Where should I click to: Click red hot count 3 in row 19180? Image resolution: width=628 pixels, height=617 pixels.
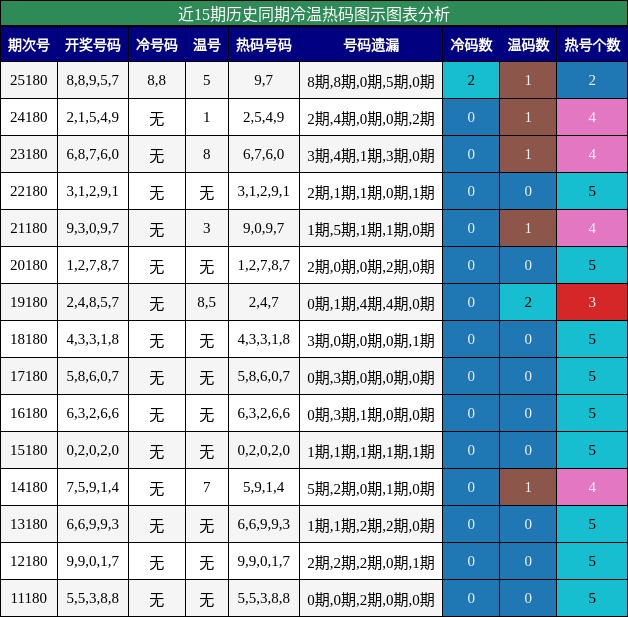click(x=592, y=302)
